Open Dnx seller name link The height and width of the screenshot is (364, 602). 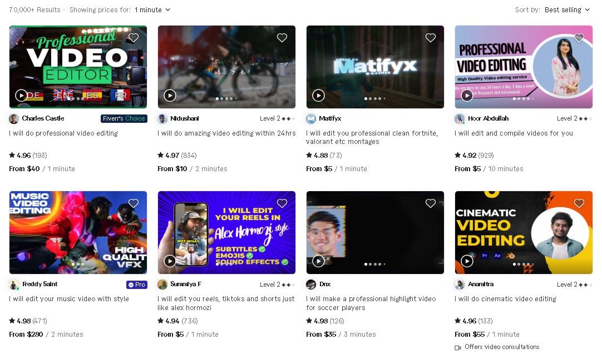325,284
